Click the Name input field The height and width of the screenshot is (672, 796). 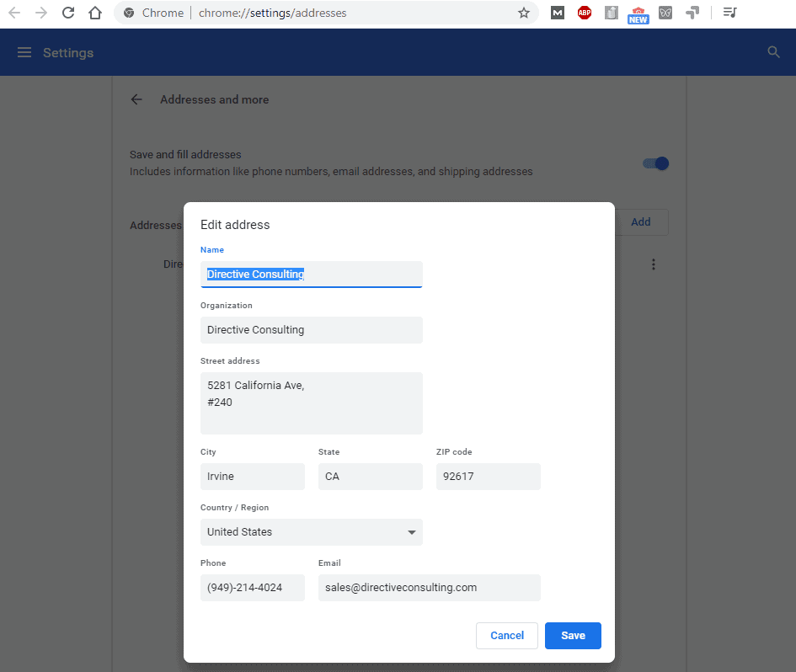(x=311, y=274)
